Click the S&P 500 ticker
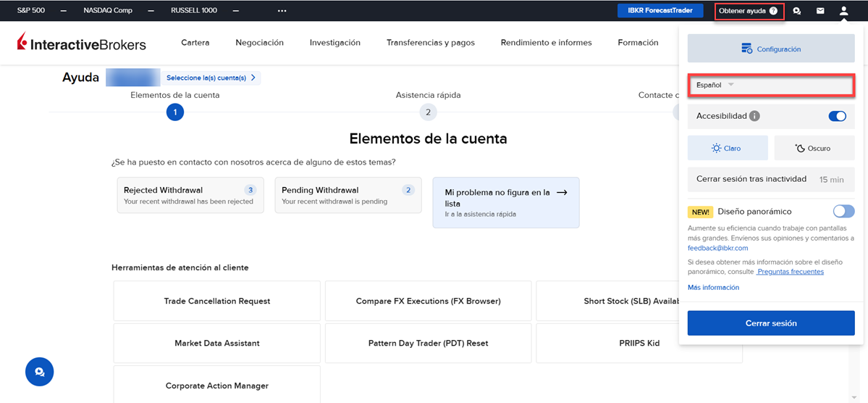 [x=31, y=11]
